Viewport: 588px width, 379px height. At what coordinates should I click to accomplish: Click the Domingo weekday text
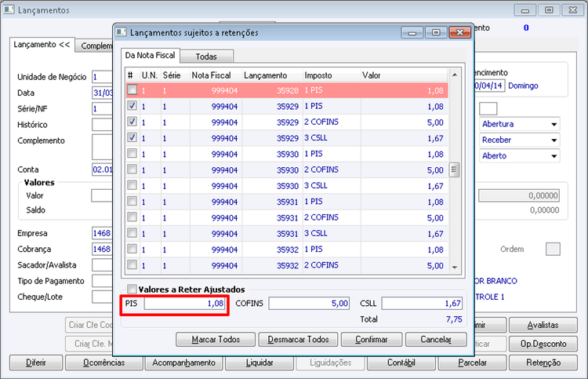523,86
